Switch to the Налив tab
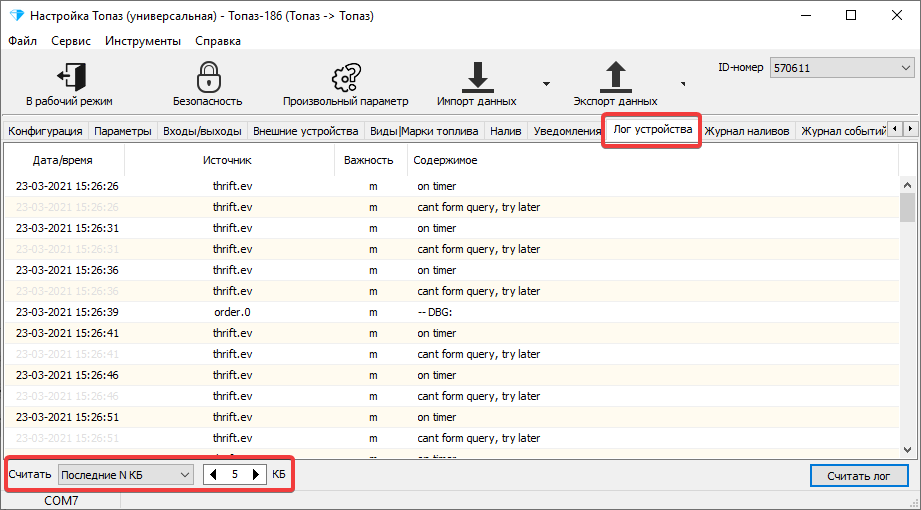 [x=506, y=131]
